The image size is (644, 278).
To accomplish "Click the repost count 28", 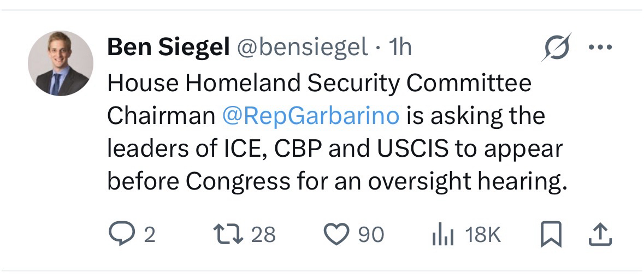I will (x=264, y=235).
